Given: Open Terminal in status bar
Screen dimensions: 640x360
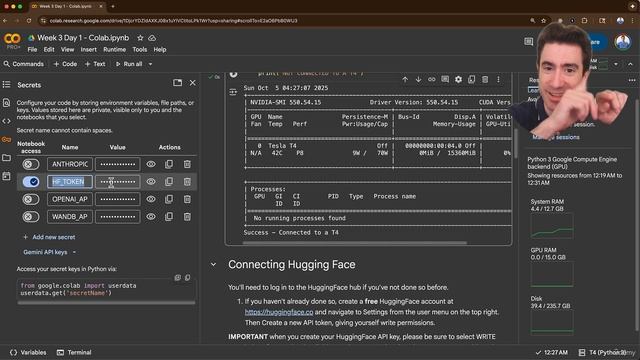Looking at the screenshot, I should coord(74,352).
